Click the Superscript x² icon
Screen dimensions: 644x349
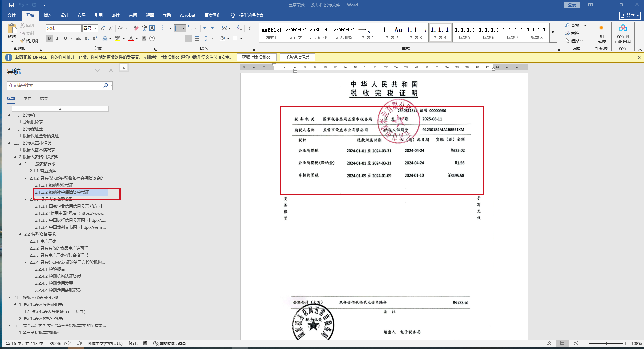(x=95, y=38)
